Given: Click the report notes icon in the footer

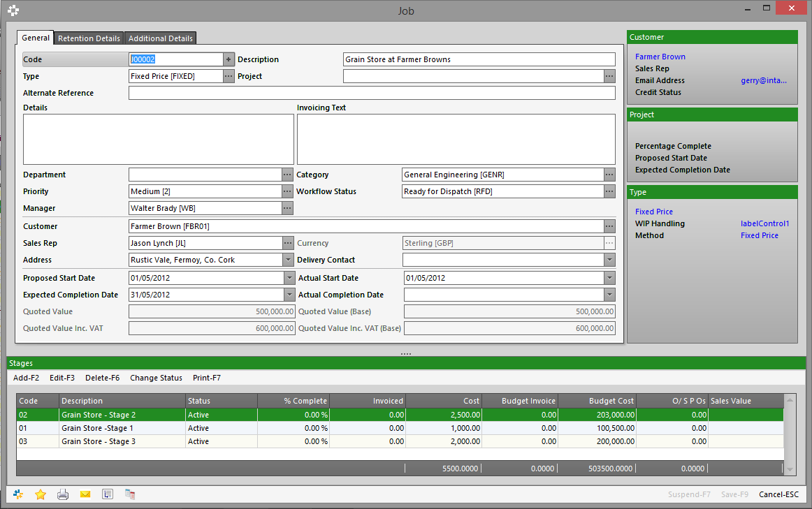Looking at the screenshot, I should coord(107,494).
